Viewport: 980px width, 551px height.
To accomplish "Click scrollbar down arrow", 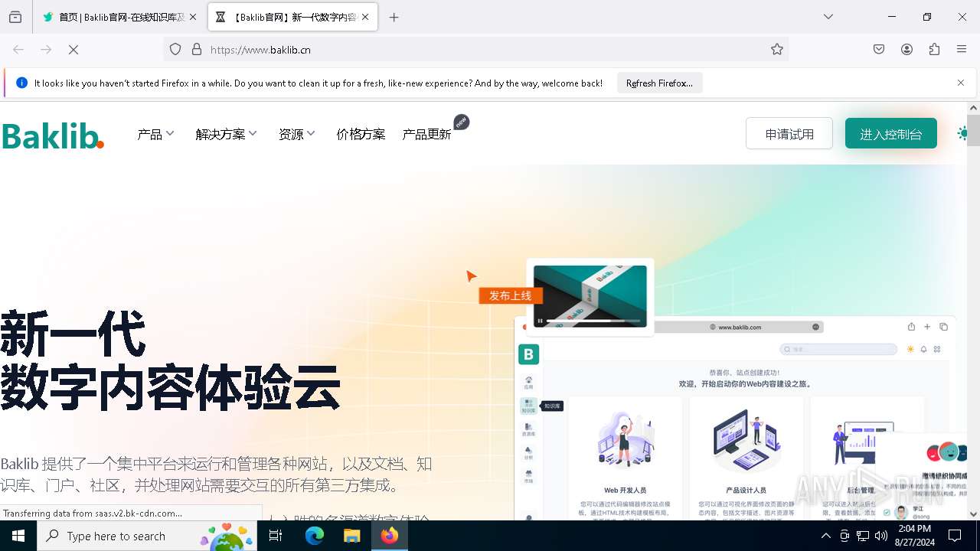I will coord(973,514).
